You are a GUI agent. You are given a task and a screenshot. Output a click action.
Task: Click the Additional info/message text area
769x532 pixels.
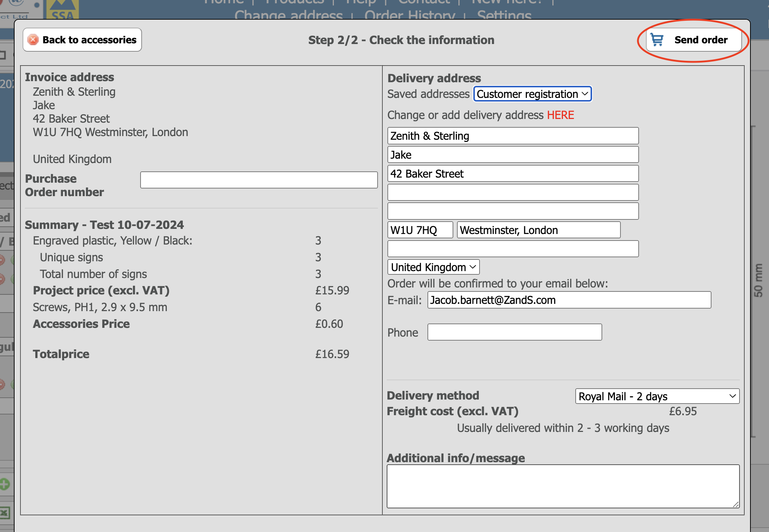pos(563,486)
